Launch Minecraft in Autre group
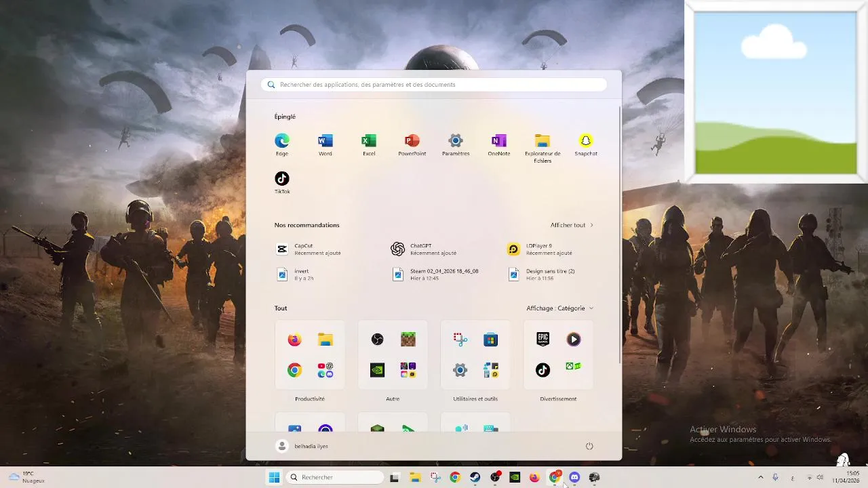 coord(408,340)
